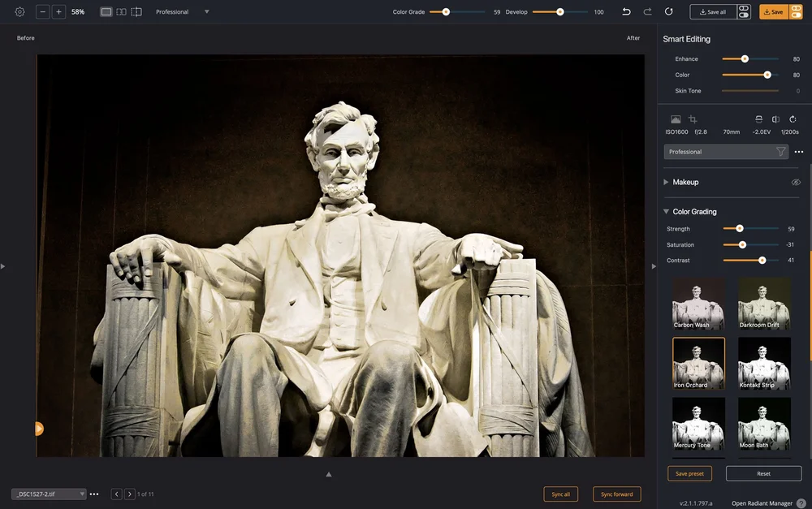Click the 1 of 11 image counter
The width and height of the screenshot is (812, 509).
pyautogui.click(x=145, y=494)
